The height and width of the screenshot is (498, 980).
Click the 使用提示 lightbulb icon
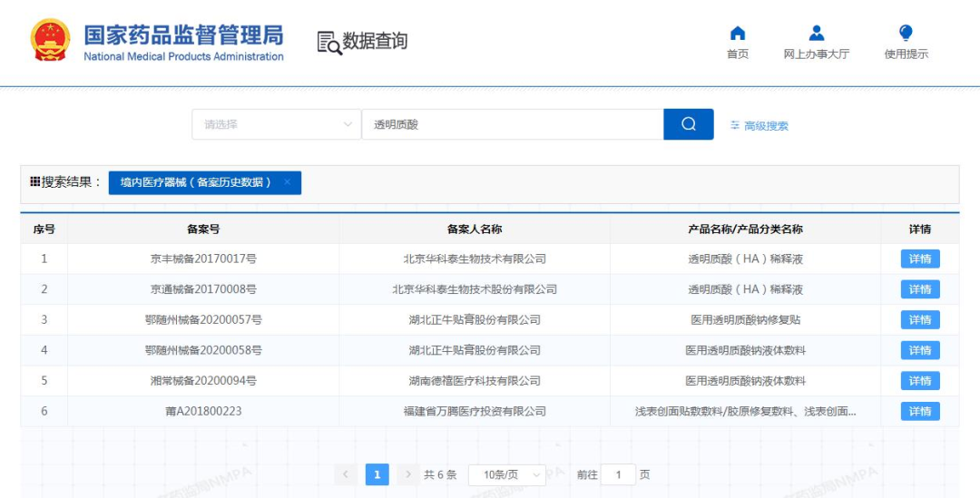[x=906, y=34]
